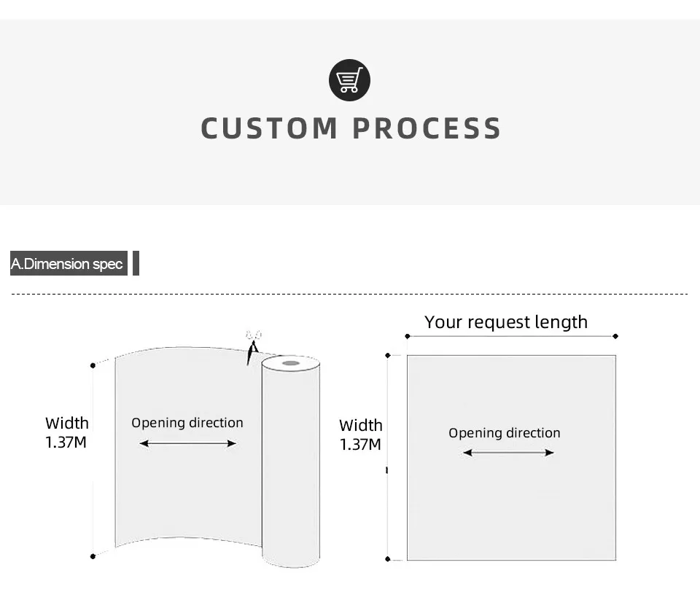Click 'Opening direction' text inside the square
This screenshot has width=700, height=608.
pos(505,433)
